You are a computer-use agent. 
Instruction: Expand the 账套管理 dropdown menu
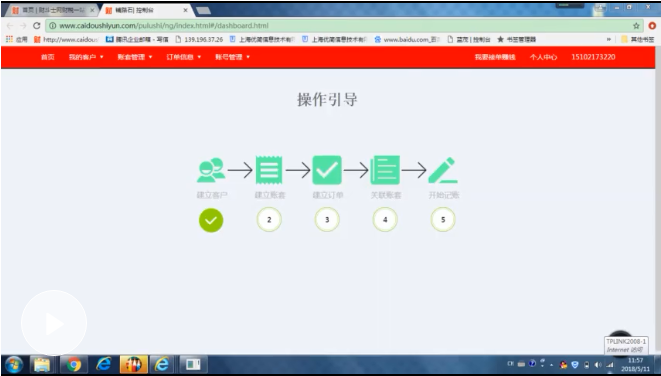135,57
